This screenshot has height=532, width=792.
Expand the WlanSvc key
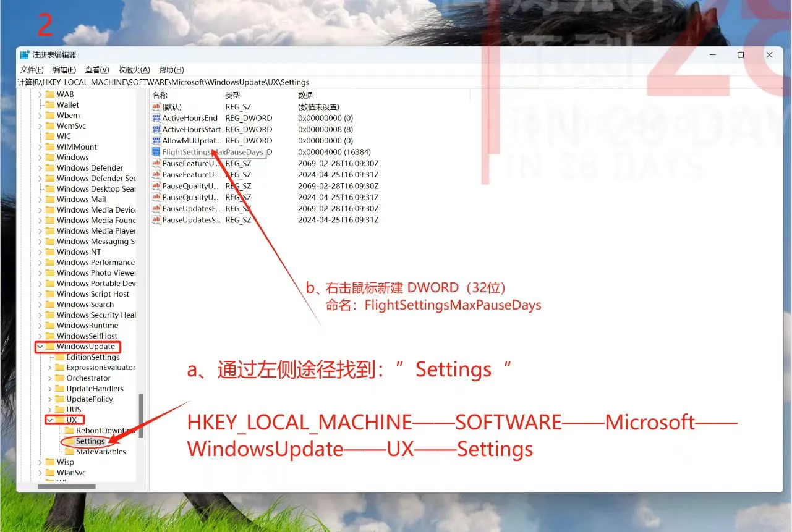click(40, 473)
